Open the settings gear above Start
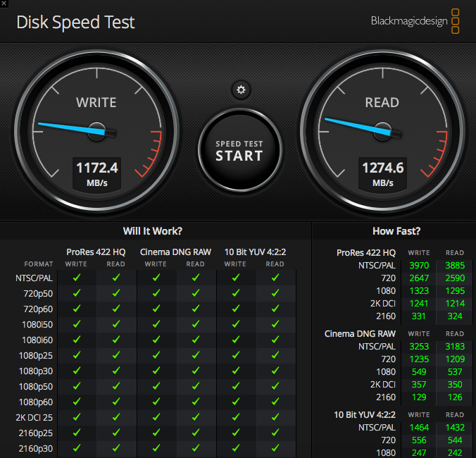This screenshot has height=458, width=476. [241, 90]
